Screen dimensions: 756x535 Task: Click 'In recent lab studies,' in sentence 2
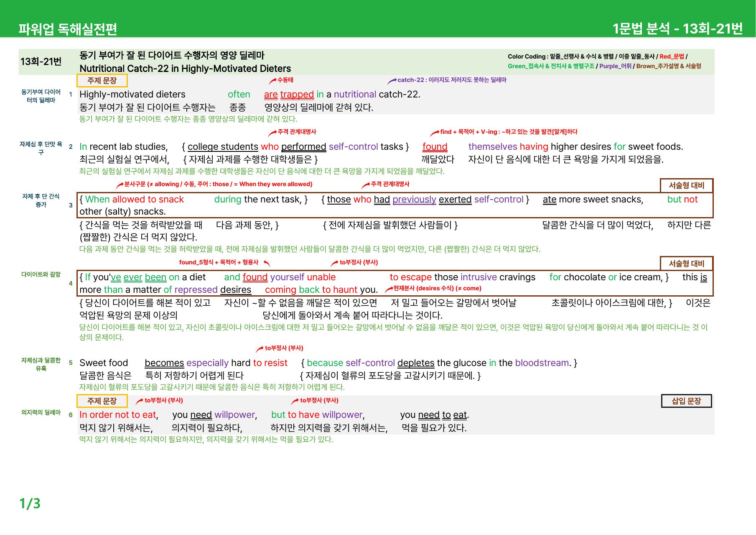point(124,147)
